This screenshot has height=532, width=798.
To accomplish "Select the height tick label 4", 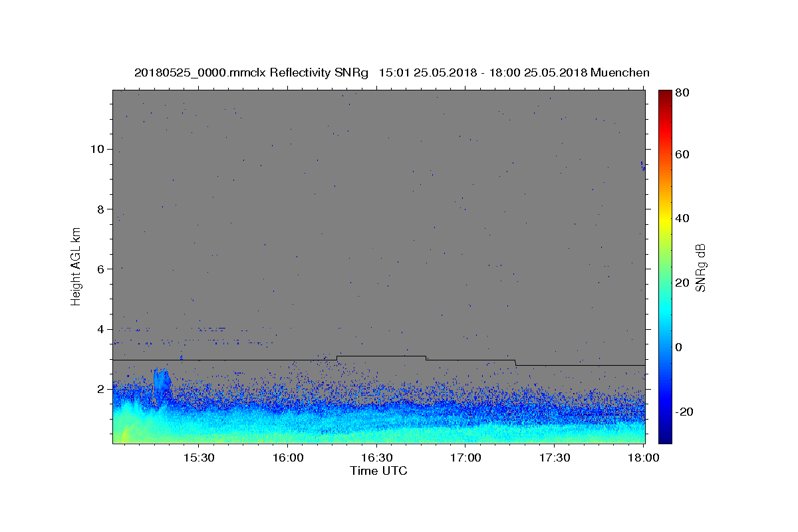I will tap(101, 329).
